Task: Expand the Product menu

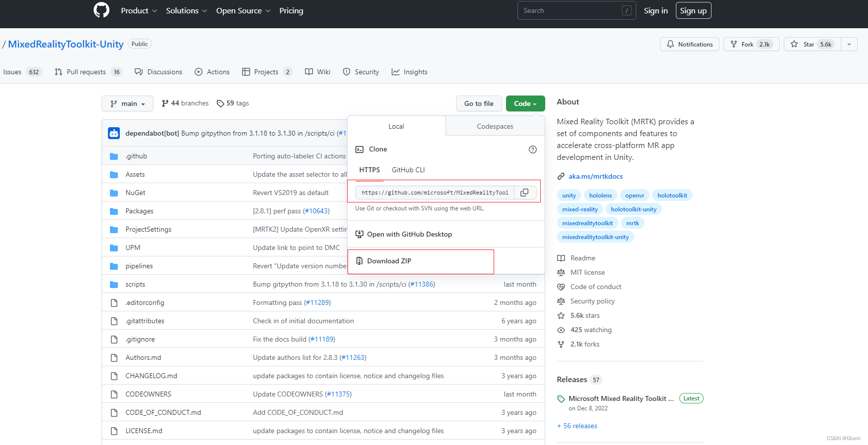Action: [139, 10]
